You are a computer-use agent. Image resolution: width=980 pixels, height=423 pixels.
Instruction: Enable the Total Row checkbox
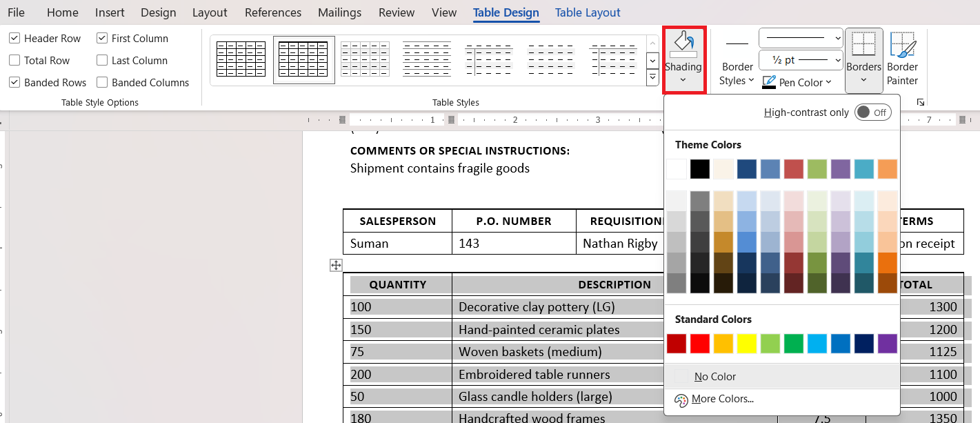[x=14, y=61]
